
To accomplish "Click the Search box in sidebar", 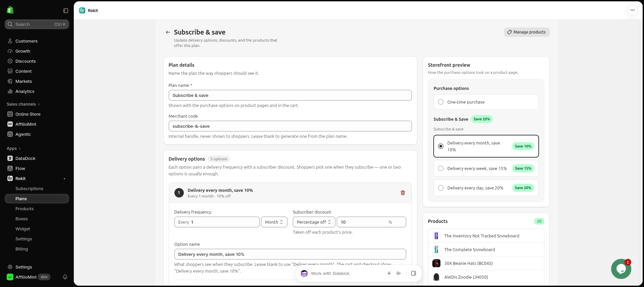I will [37, 24].
